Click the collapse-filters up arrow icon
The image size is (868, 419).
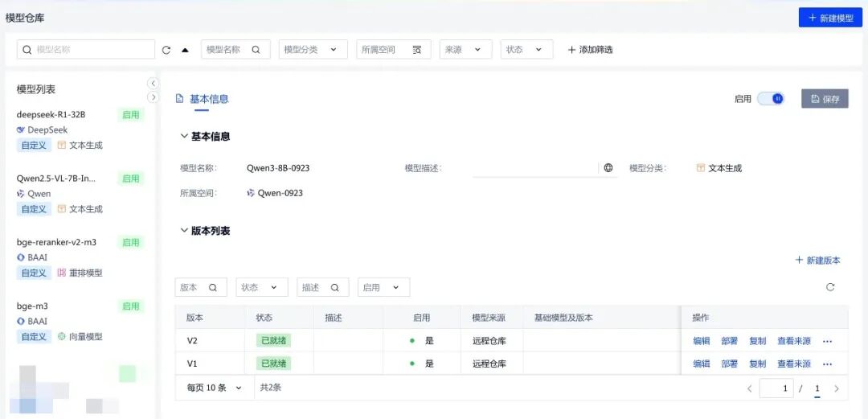click(x=185, y=50)
